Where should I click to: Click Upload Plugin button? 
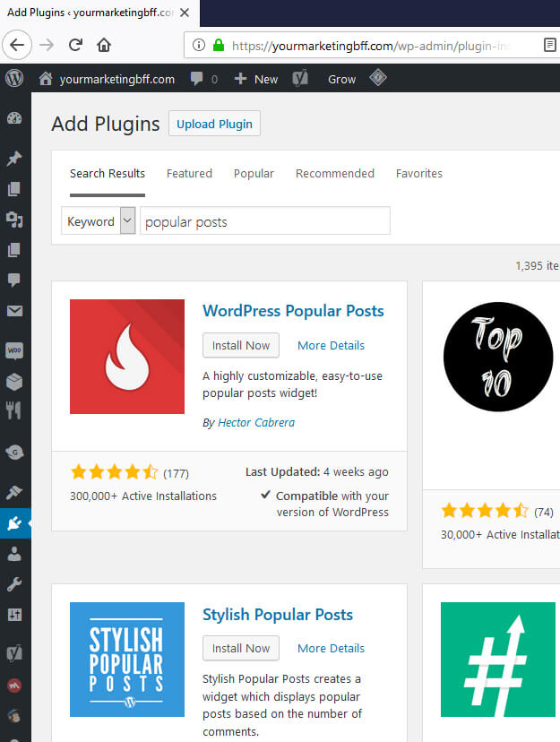[x=214, y=124]
